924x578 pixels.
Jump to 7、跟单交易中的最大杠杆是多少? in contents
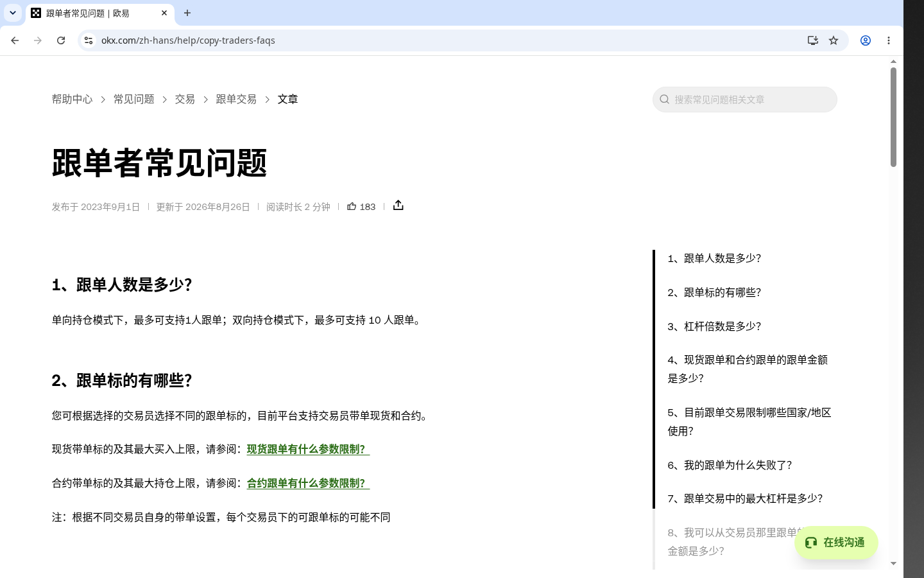point(745,498)
